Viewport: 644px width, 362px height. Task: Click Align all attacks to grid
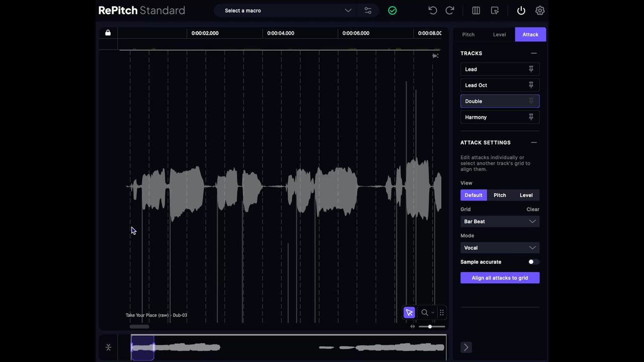point(500,278)
